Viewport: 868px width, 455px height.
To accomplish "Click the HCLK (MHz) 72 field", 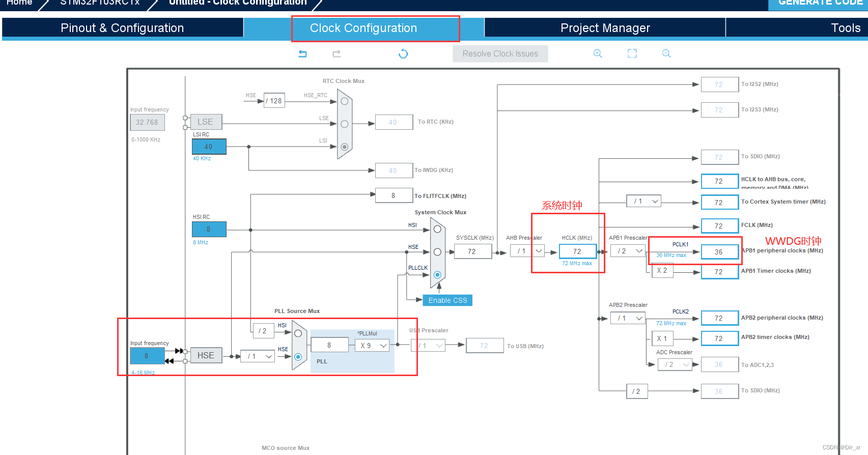I will click(x=577, y=251).
